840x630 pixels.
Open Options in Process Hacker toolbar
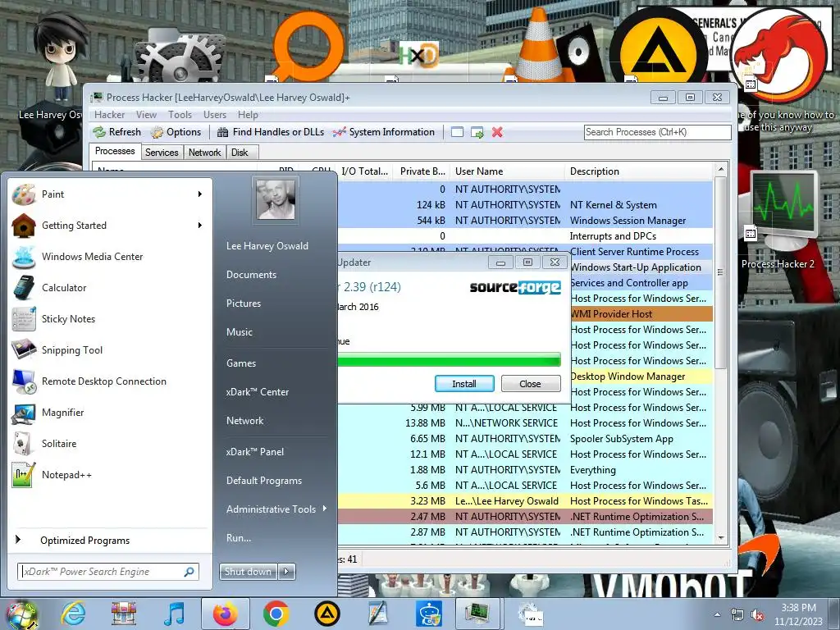tap(176, 132)
